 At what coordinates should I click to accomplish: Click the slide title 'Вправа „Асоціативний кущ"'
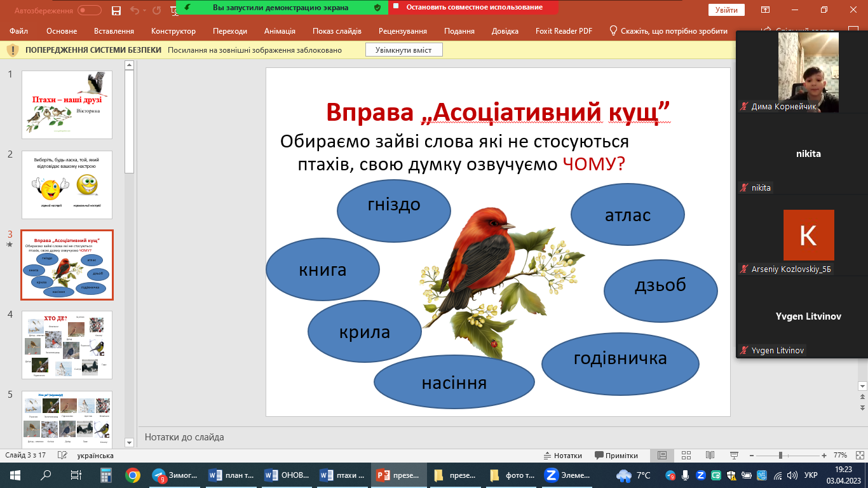(499, 112)
